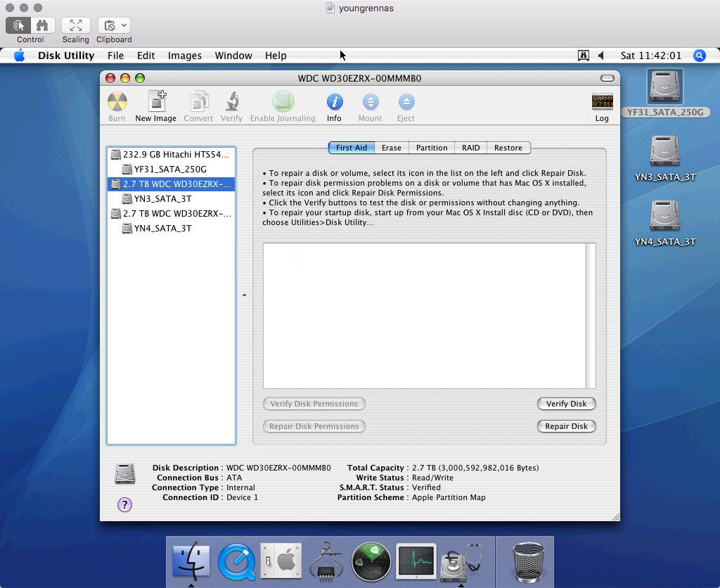Click the Verify Disk button

tap(566, 404)
